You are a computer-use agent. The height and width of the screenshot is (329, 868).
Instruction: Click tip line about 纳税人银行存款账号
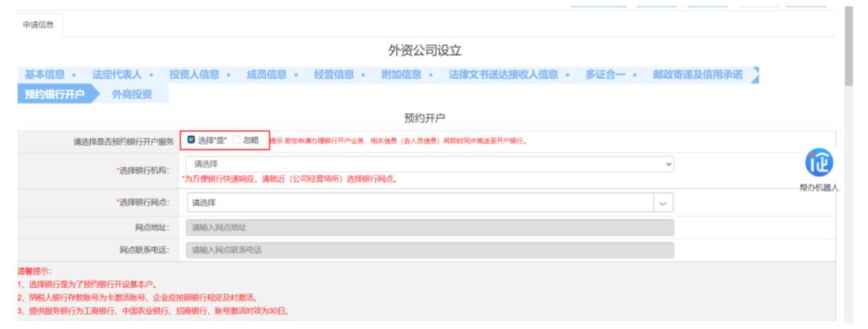pyautogui.click(x=138, y=298)
